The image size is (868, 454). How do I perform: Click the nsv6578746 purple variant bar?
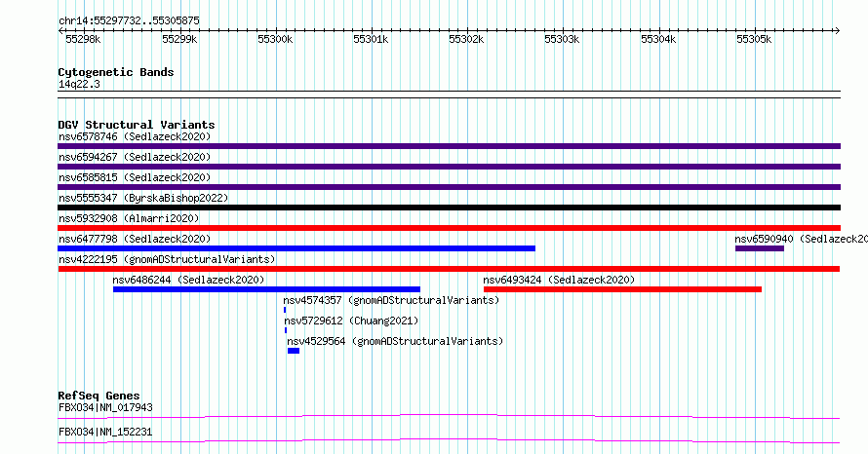pyautogui.click(x=449, y=146)
